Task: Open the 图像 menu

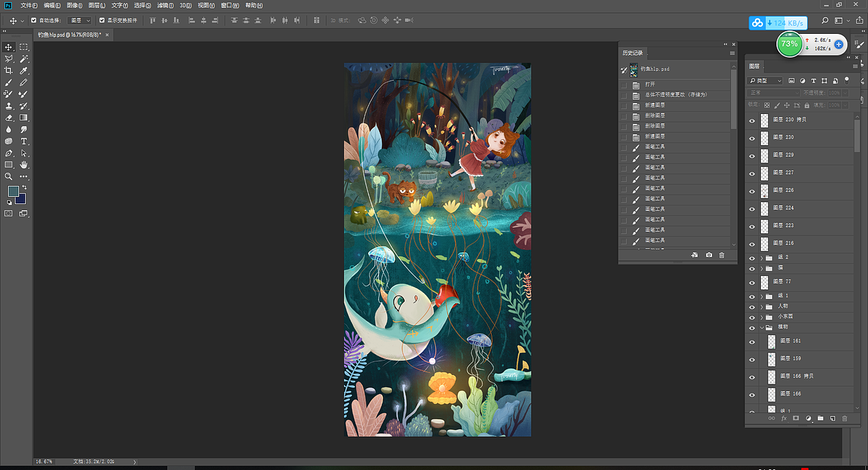Action: [74, 5]
